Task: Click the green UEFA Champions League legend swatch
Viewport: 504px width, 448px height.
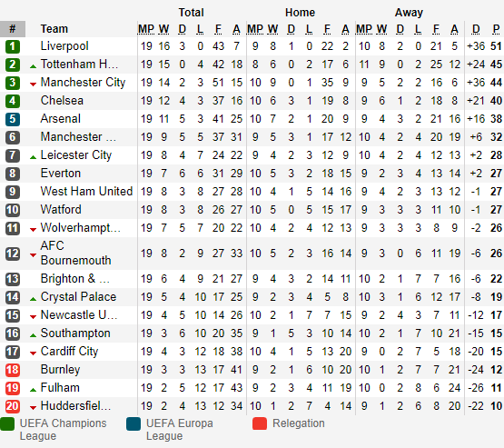Action: 7,423
